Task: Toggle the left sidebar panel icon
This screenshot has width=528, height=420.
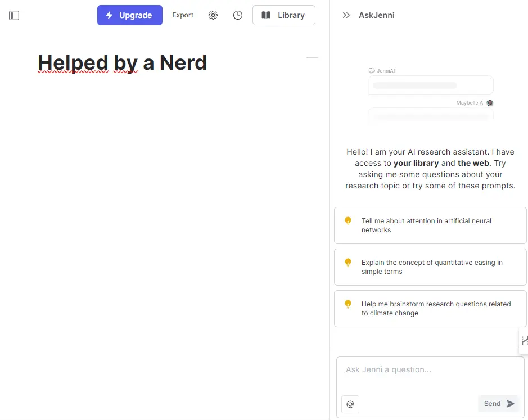Action: pyautogui.click(x=14, y=15)
